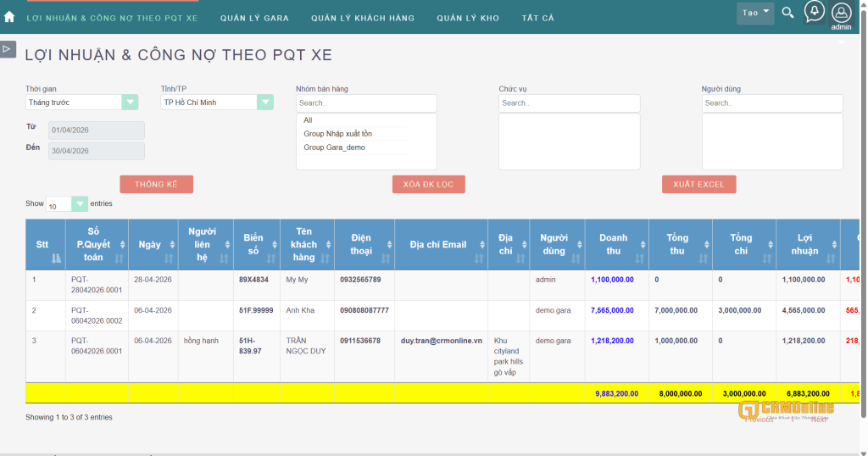Viewport: 868px width, 456px height.
Task: Select Group Gara_demo in sales group list
Action: [334, 147]
